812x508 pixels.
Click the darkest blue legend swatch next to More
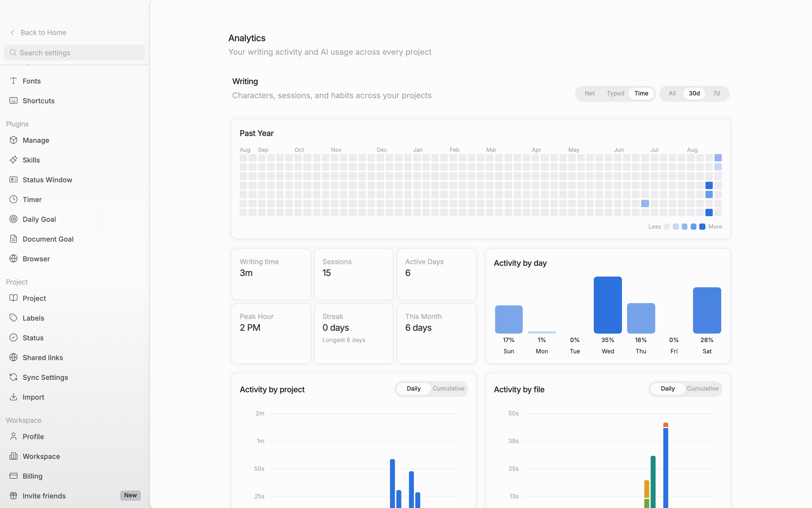coord(702,227)
